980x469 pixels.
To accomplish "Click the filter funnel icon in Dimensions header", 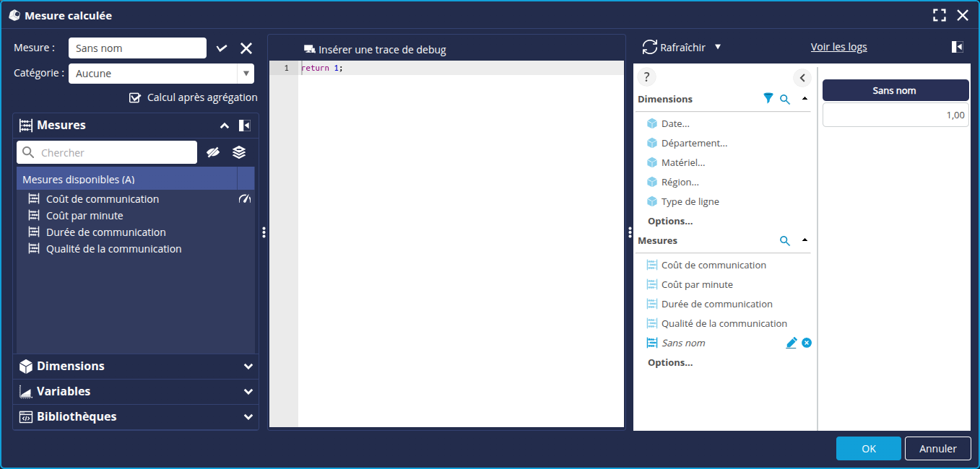I will [768, 99].
